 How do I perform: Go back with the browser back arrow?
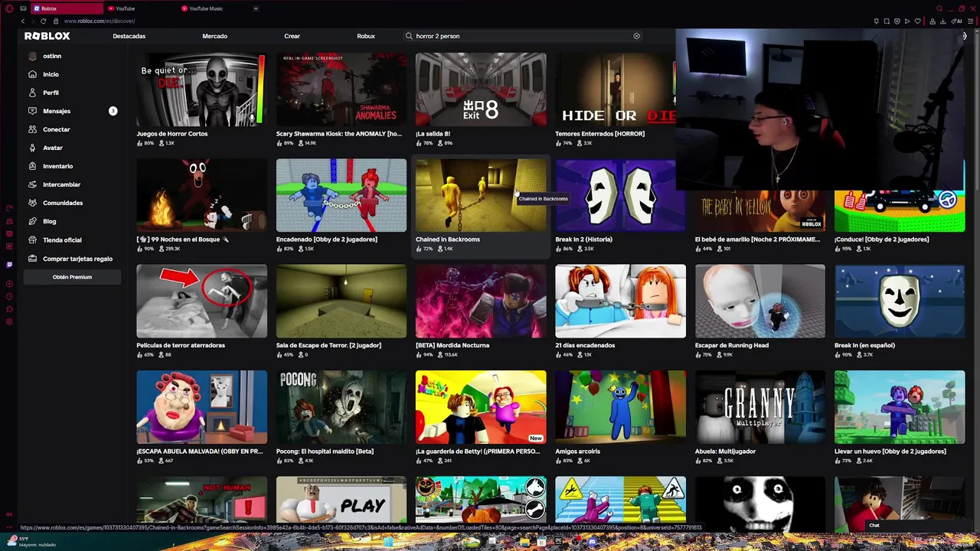point(22,21)
